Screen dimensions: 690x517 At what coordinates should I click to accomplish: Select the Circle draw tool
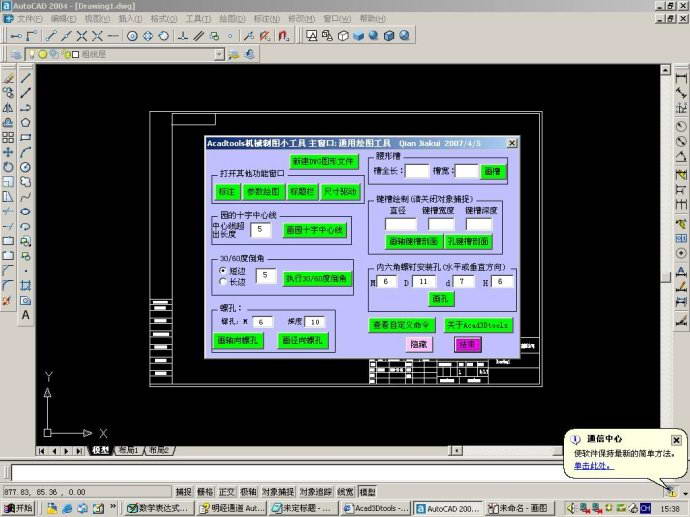point(26,167)
